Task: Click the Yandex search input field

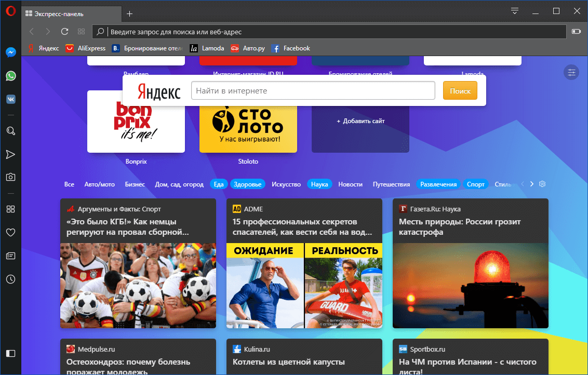Action: tap(313, 91)
